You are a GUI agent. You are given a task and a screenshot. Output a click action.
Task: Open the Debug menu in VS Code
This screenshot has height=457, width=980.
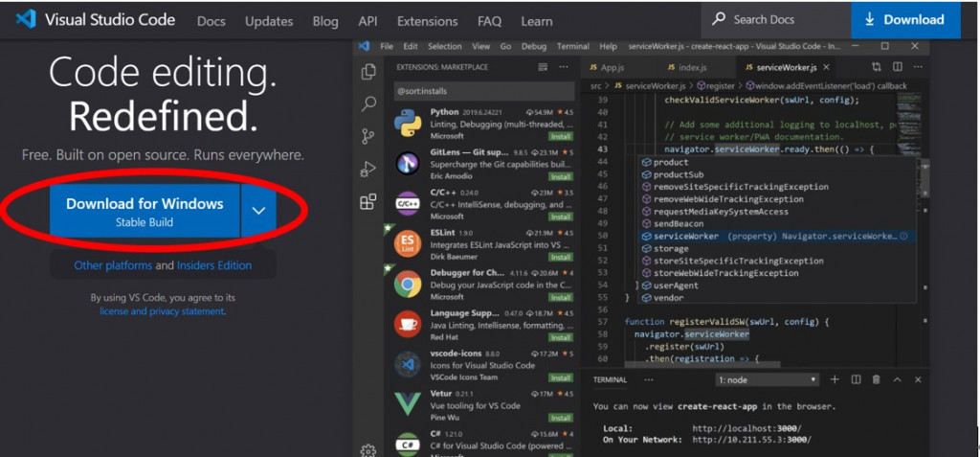point(534,46)
